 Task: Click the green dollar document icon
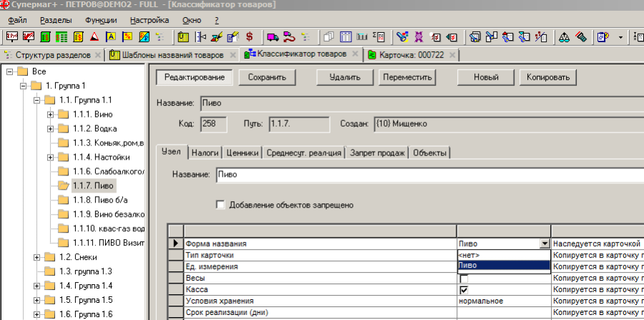45,37
